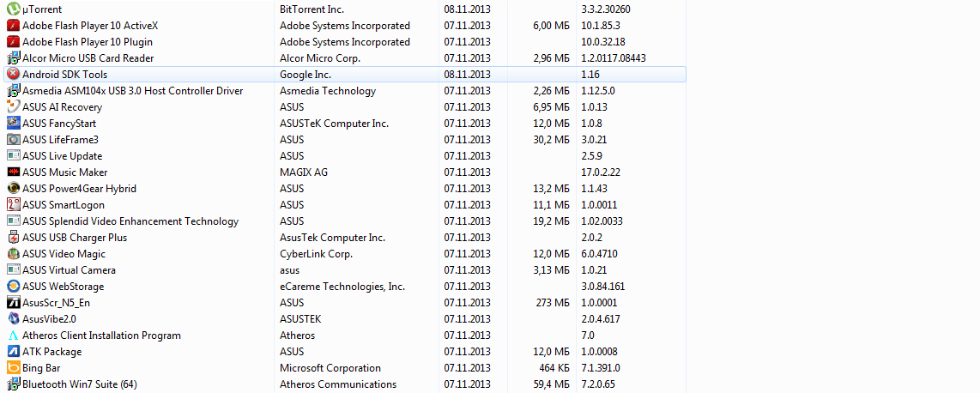The image size is (980, 393).
Task: Click publisher eCareme Technologies, Inc.
Action: 342,286
